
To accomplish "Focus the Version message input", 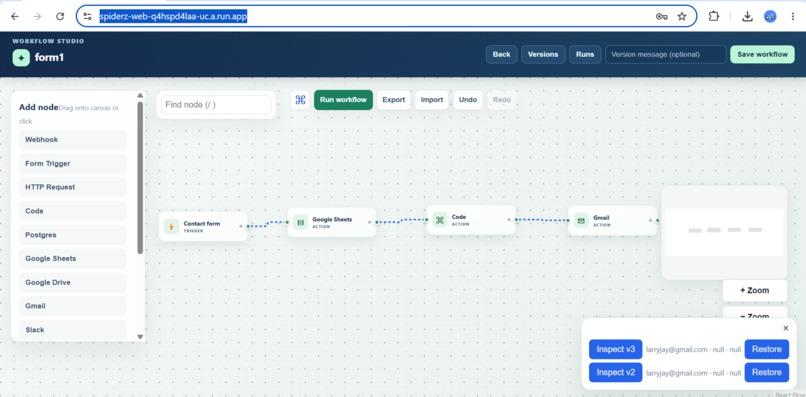I will point(666,55).
